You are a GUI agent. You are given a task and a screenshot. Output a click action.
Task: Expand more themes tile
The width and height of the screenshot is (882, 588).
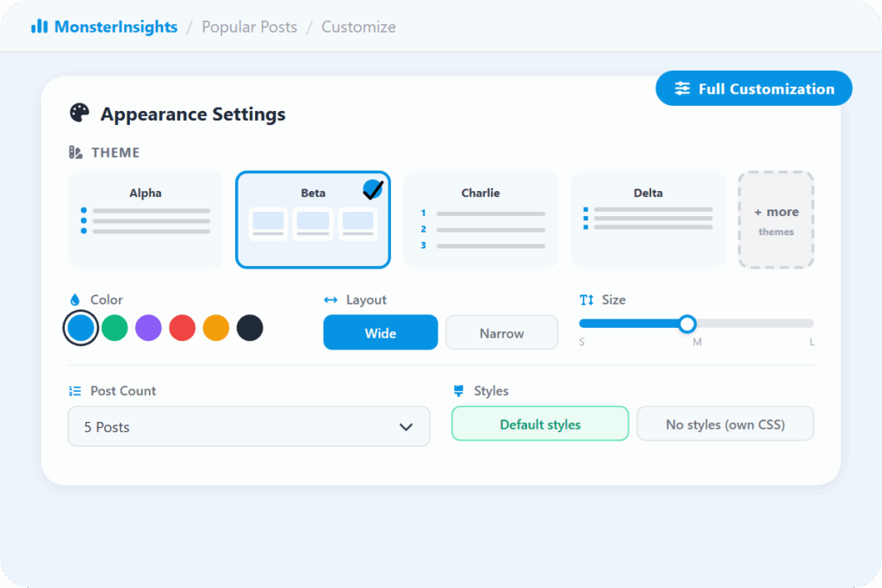coord(776,220)
